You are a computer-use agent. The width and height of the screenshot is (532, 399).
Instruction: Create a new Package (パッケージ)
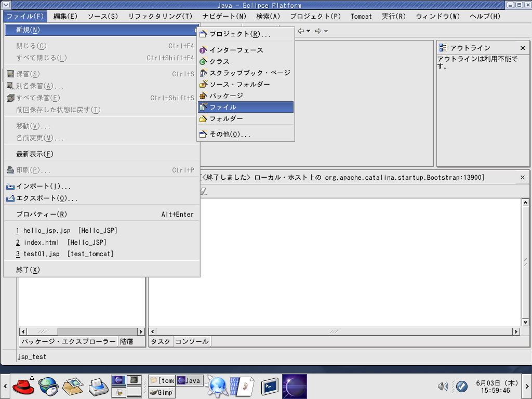(x=246, y=96)
